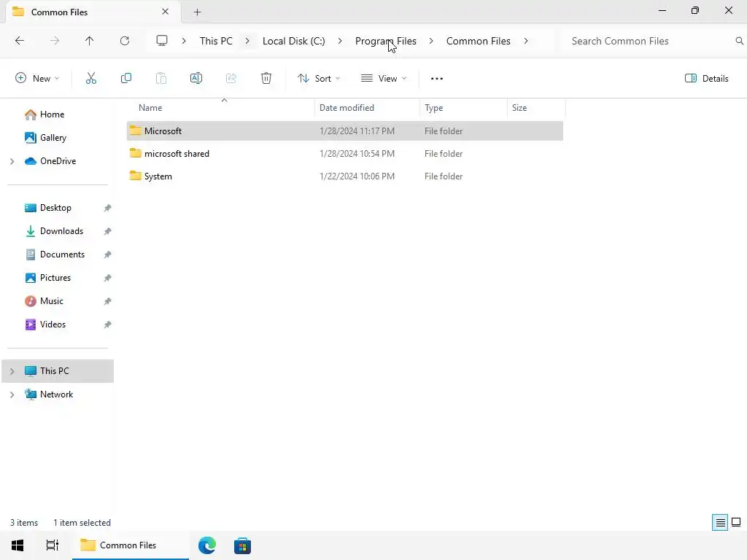The height and width of the screenshot is (560, 747).
Task: Close the Common Files tab
Action: click(166, 12)
